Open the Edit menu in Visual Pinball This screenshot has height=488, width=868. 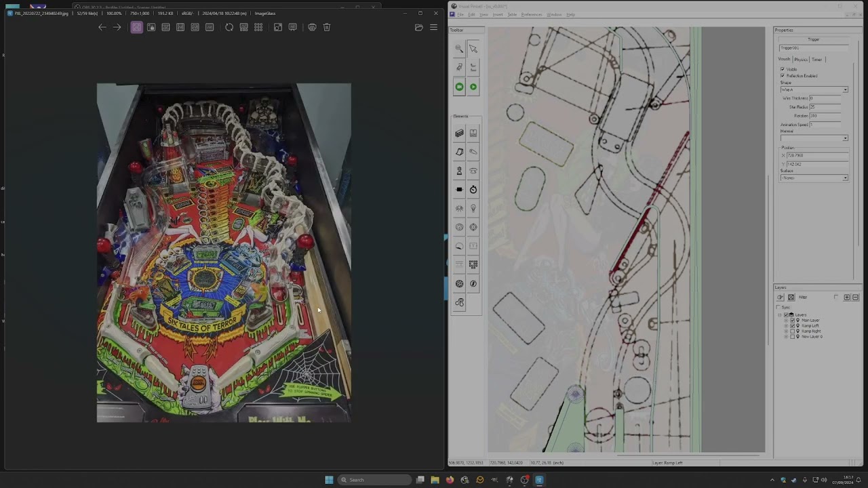471,14
